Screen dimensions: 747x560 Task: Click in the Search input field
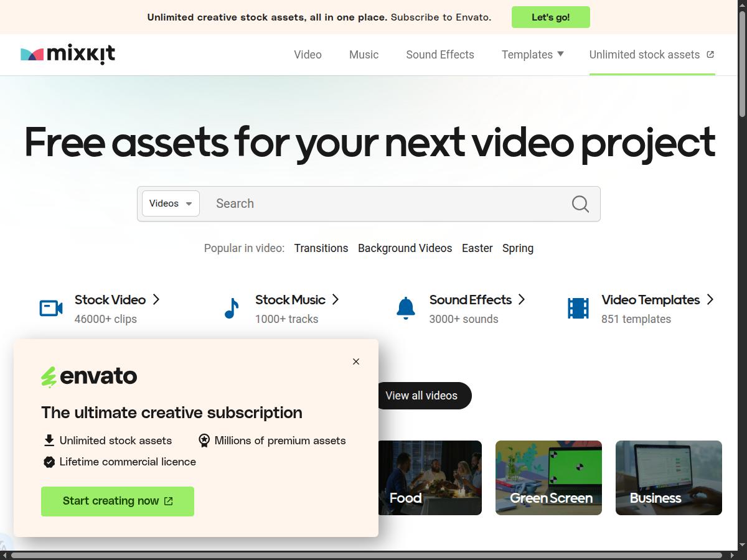[x=386, y=203]
